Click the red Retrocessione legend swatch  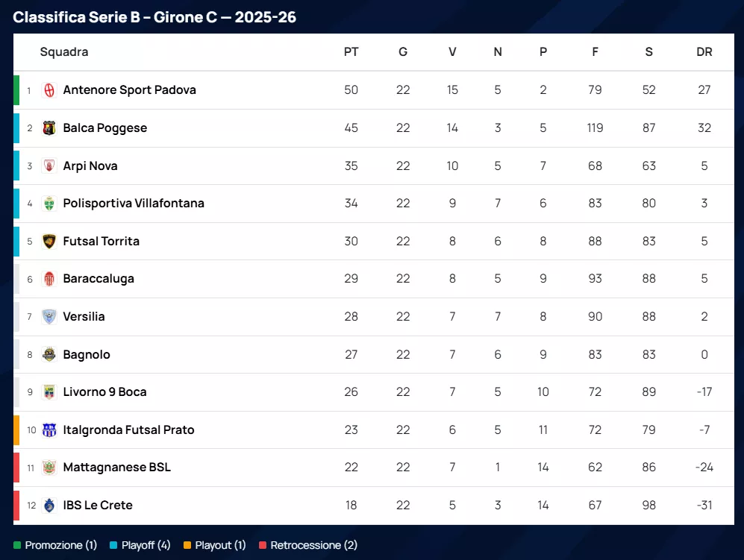(x=263, y=546)
